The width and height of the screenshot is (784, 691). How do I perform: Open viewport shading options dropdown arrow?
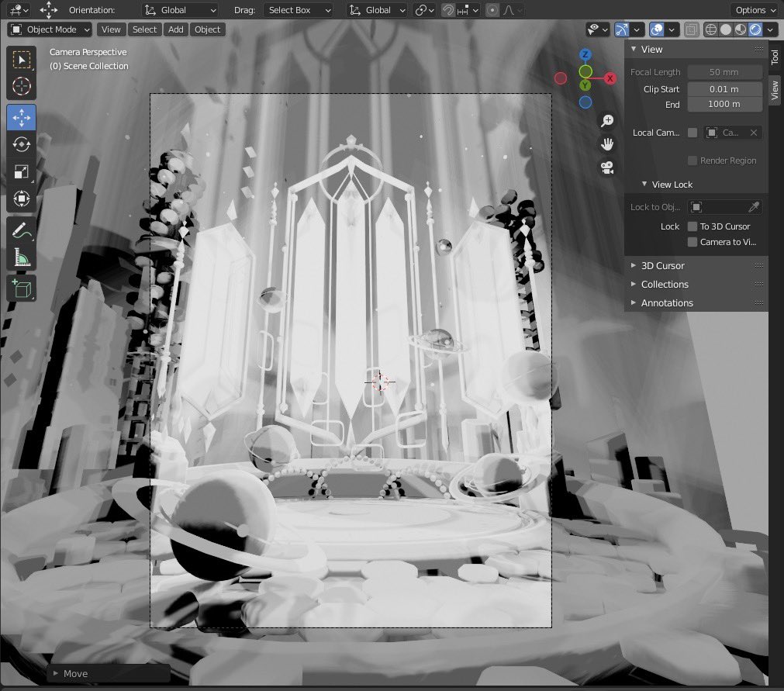pos(771,29)
